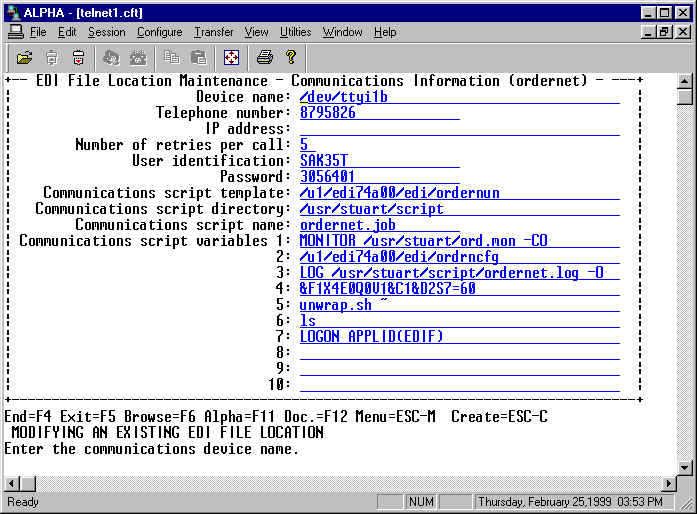Click the full-screen arrows toolbar icon
This screenshot has width=697, height=514.
pos(231,57)
